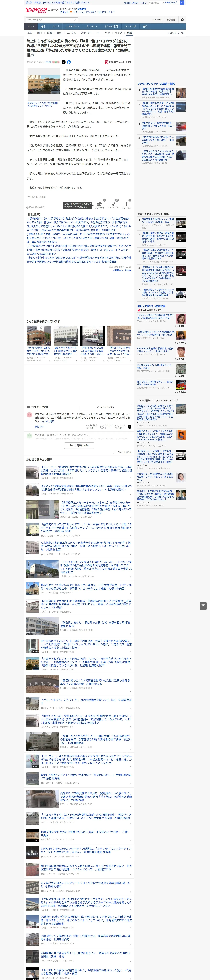React with the 新しい視点 exclamation icon

(x=127, y=204)
